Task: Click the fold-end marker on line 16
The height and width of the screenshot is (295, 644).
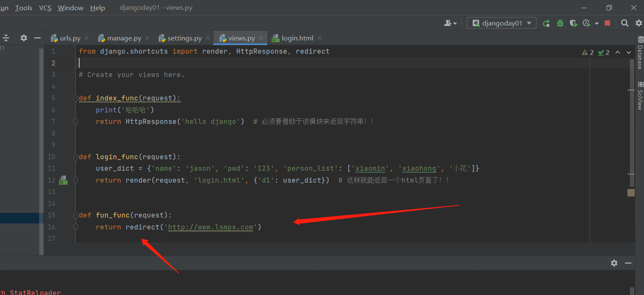Action: (x=76, y=227)
